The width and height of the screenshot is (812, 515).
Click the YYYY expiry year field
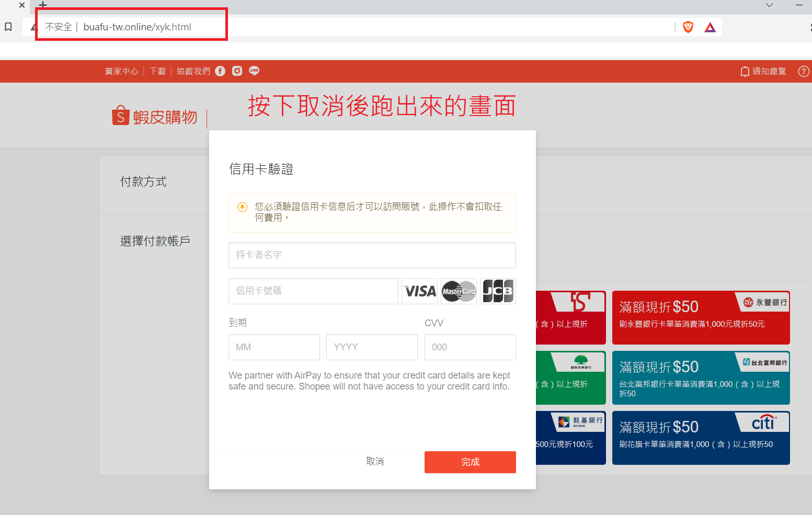pos(372,347)
